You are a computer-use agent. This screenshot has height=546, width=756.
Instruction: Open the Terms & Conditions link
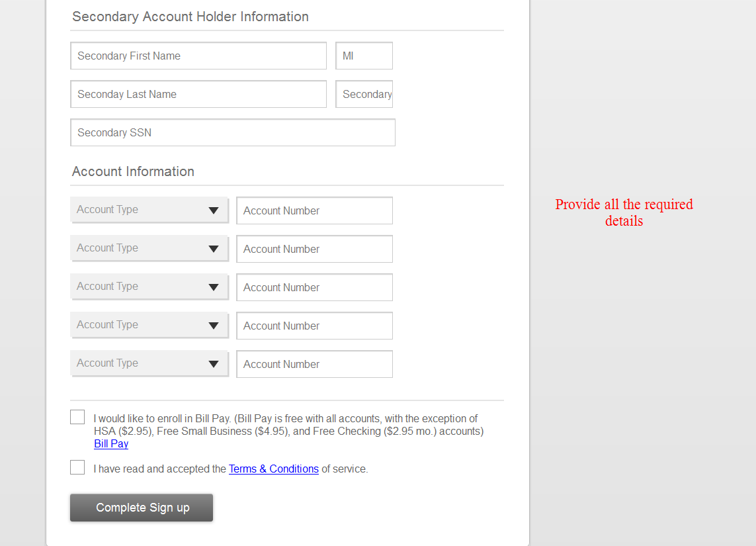pos(273,469)
